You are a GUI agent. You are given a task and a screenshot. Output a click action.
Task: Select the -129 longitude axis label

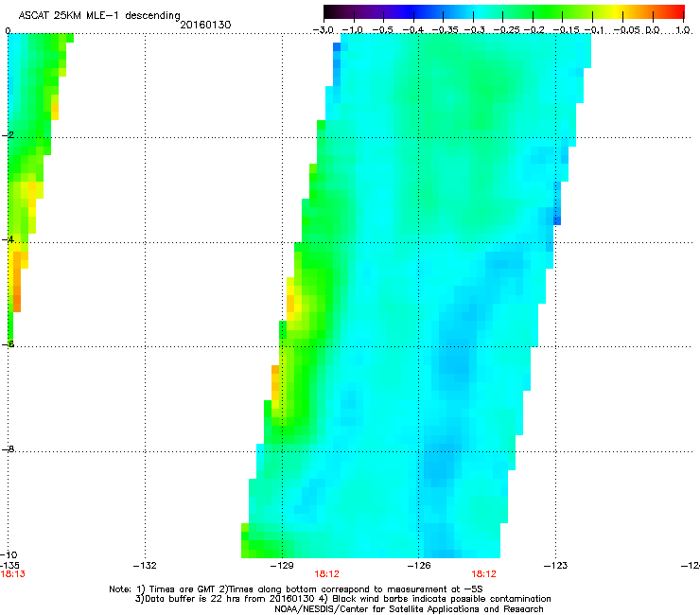coord(282,566)
